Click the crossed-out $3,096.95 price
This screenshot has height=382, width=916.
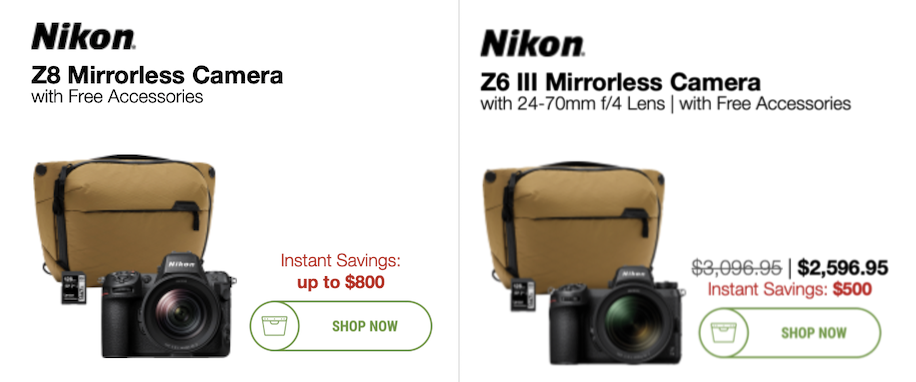pos(737,268)
